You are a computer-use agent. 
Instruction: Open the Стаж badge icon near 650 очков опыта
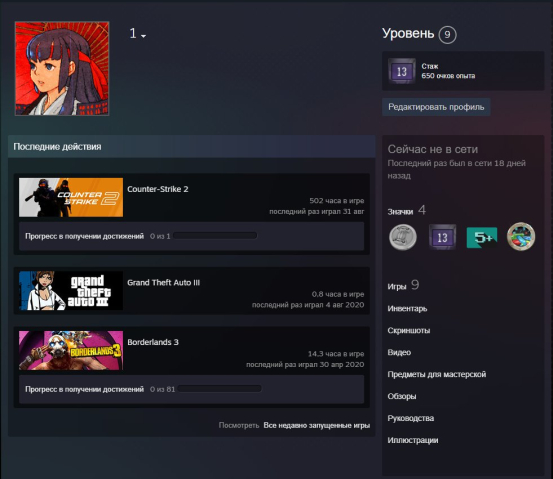pos(402,71)
